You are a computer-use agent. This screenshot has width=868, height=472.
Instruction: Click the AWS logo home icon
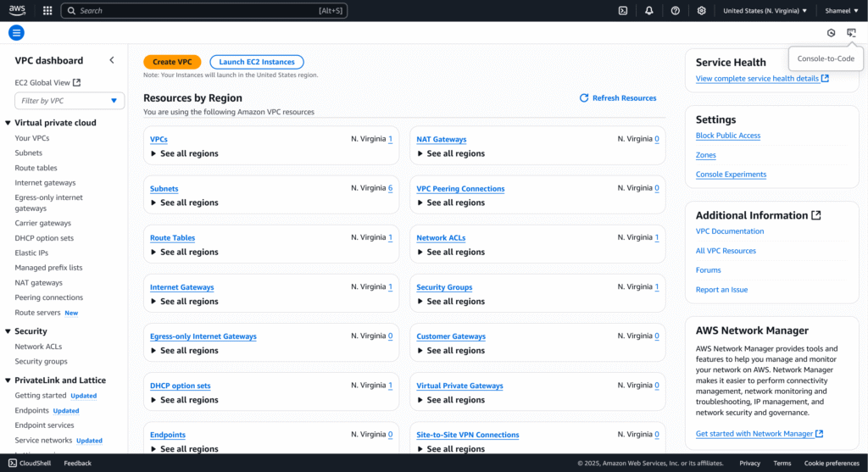click(17, 10)
